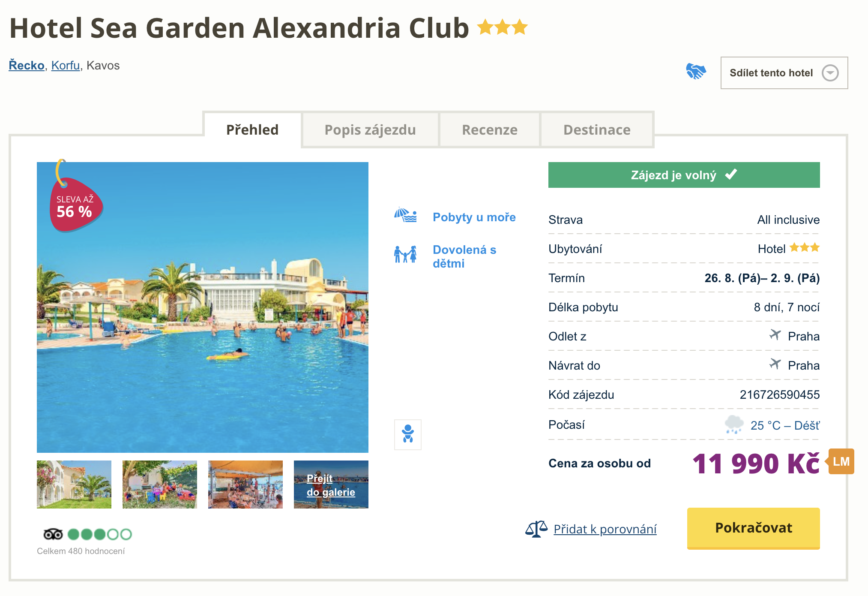
Task: Click the blue handshake icon
Action: tap(696, 71)
